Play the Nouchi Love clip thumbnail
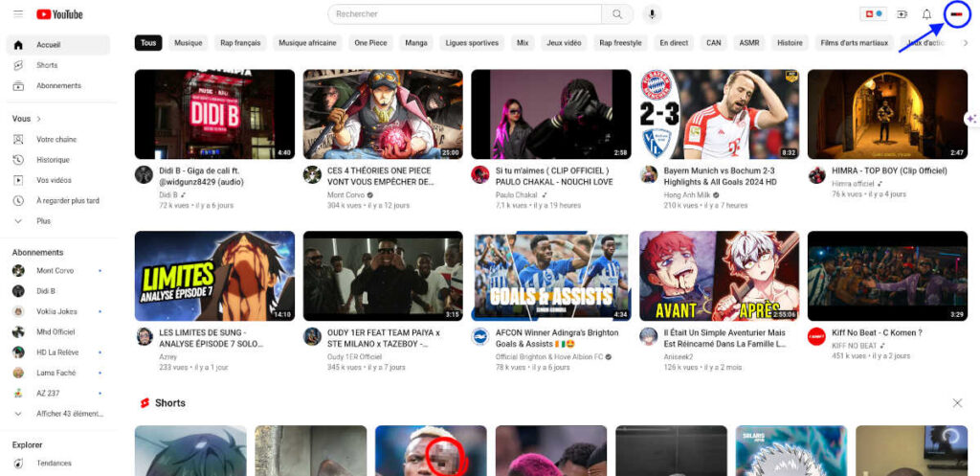Screen dimensions: 980x476 pyautogui.click(x=550, y=115)
